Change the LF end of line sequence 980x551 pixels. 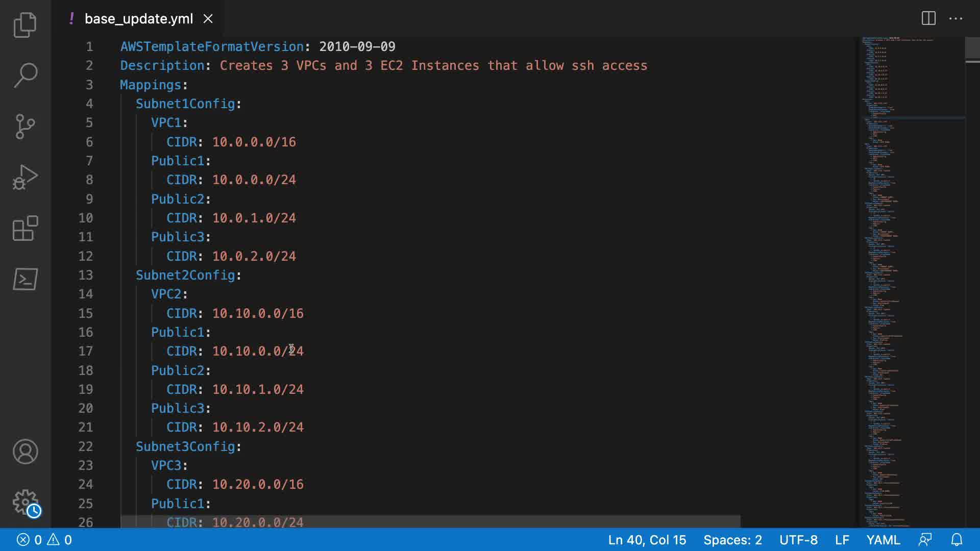842,540
